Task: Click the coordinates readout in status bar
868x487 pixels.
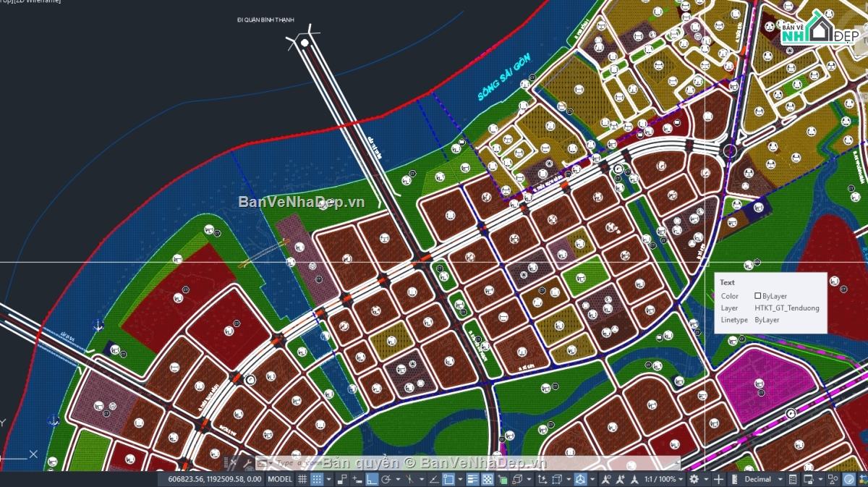Action: click(x=215, y=479)
